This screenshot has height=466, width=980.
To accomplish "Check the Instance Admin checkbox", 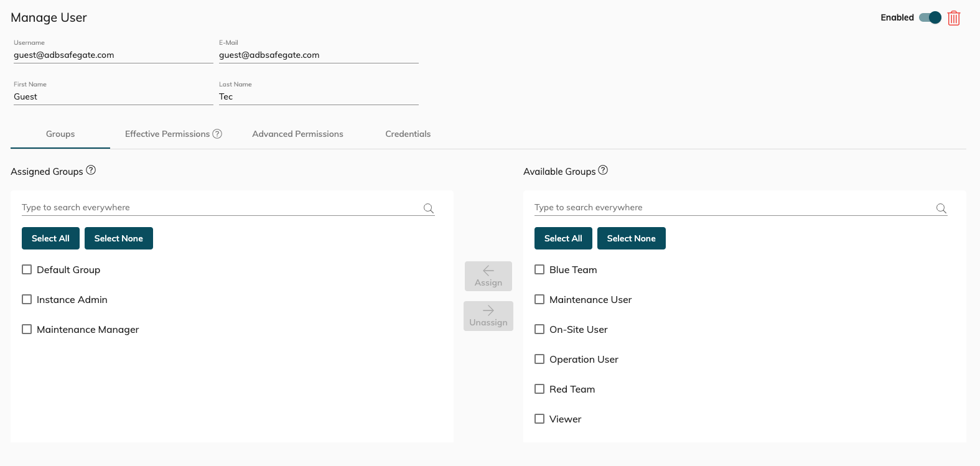I will click(27, 299).
